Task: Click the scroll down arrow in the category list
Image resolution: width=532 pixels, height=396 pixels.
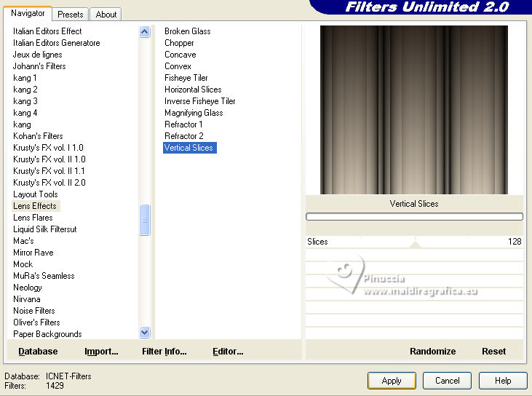Action: click(x=145, y=332)
